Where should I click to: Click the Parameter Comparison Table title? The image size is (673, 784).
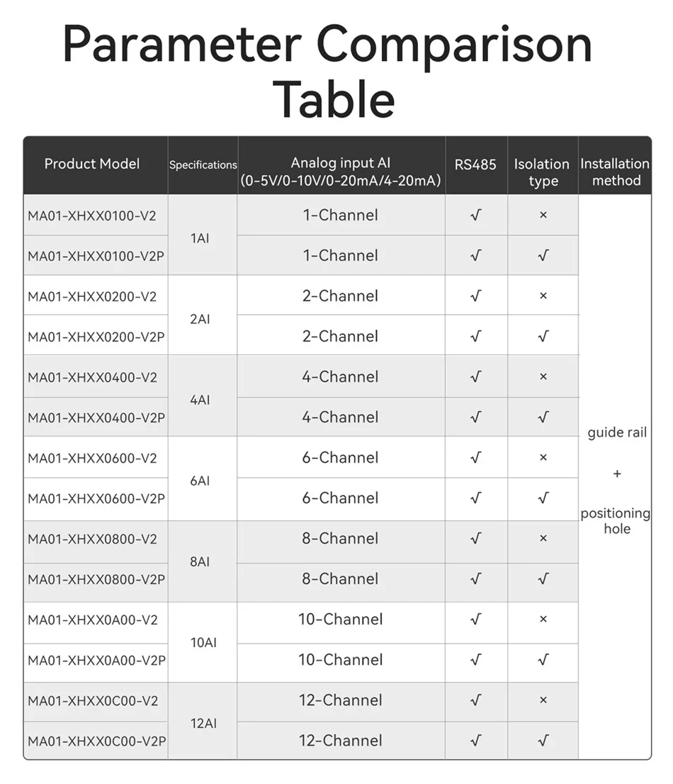click(x=328, y=71)
